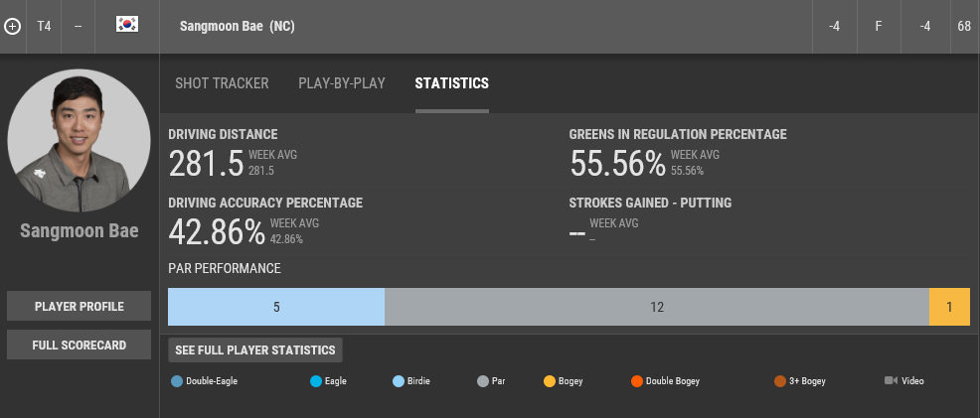Screen dimensions: 980x418
Task: Click the Eagle legend dot
Action: click(x=316, y=380)
